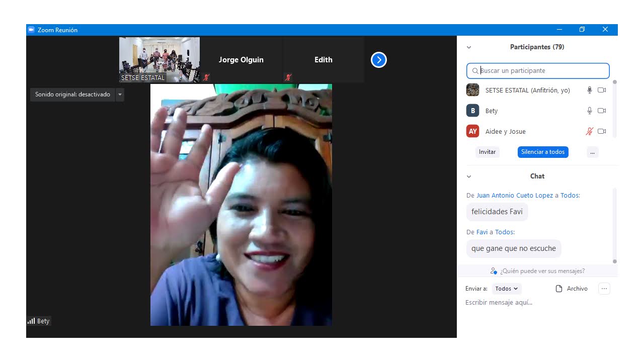Show next participants with the blue arrow

point(379,60)
